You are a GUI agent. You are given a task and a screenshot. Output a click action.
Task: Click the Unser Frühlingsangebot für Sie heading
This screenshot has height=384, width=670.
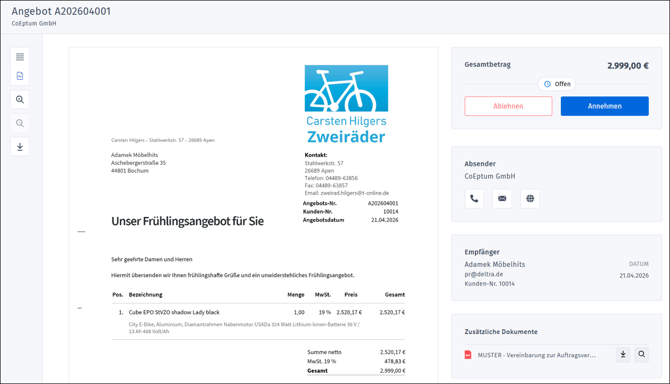click(x=188, y=221)
